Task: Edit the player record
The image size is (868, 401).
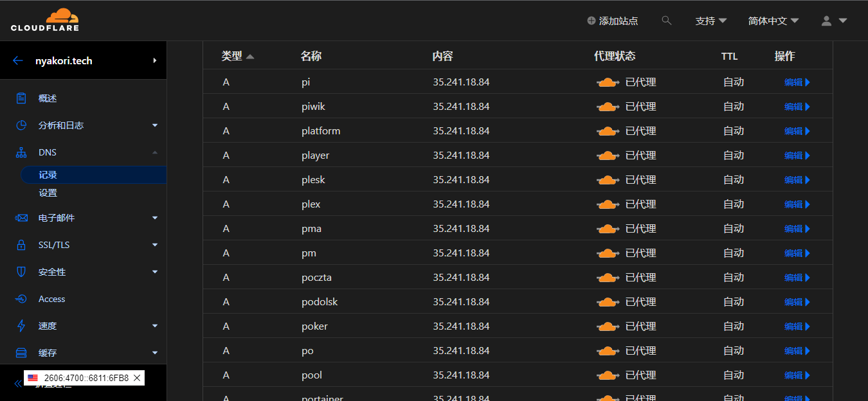Action: coord(797,156)
